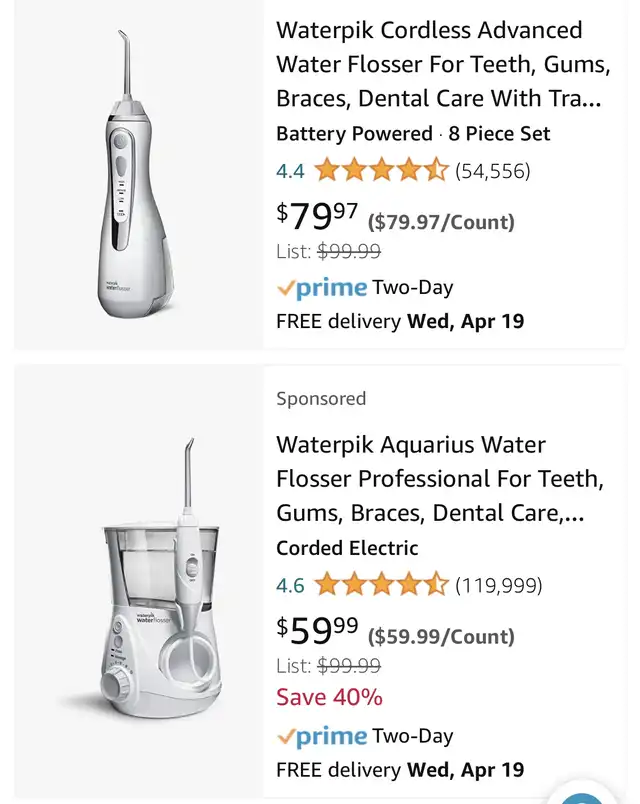The image size is (640, 804).
Task: Tap the Corded Electric label
Action: (x=347, y=548)
